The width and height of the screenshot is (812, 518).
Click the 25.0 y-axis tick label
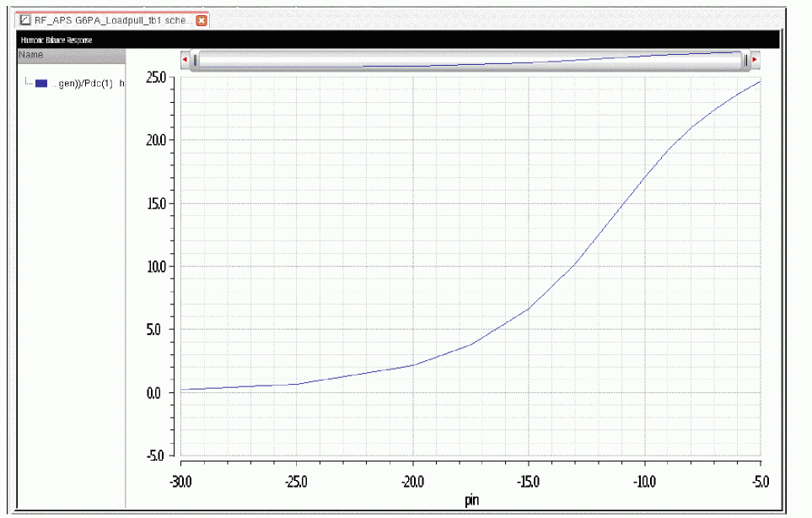click(156, 78)
